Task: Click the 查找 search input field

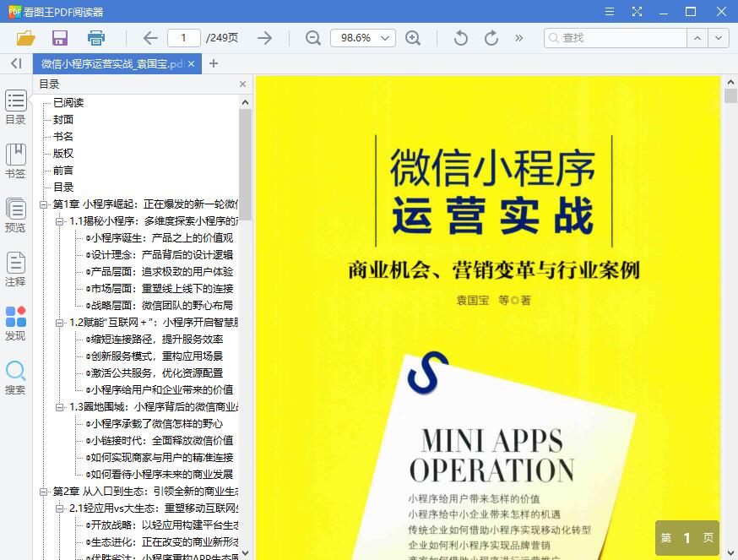Action: (x=616, y=38)
